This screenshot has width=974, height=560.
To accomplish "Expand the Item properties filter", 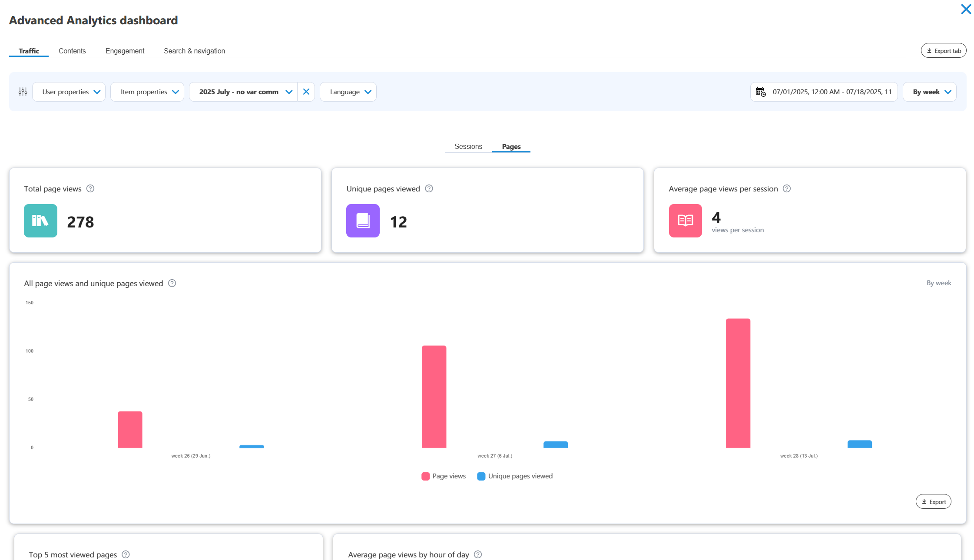I will [x=147, y=92].
